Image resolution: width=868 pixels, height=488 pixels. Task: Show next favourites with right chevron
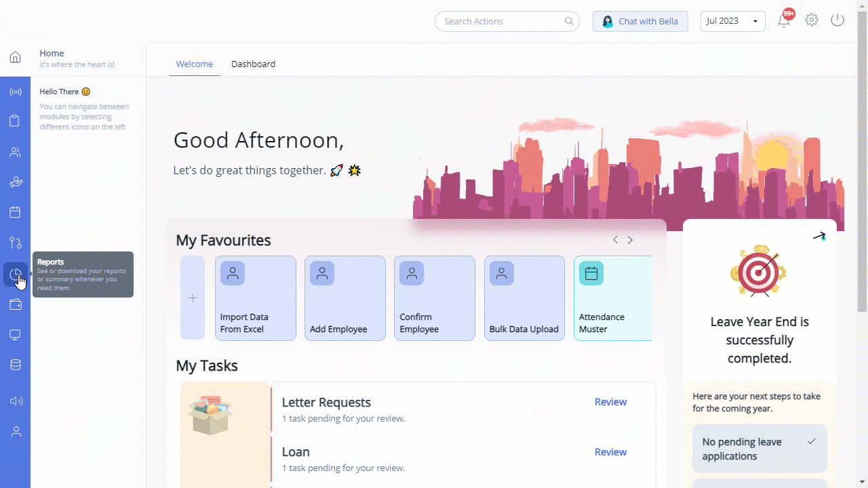630,240
